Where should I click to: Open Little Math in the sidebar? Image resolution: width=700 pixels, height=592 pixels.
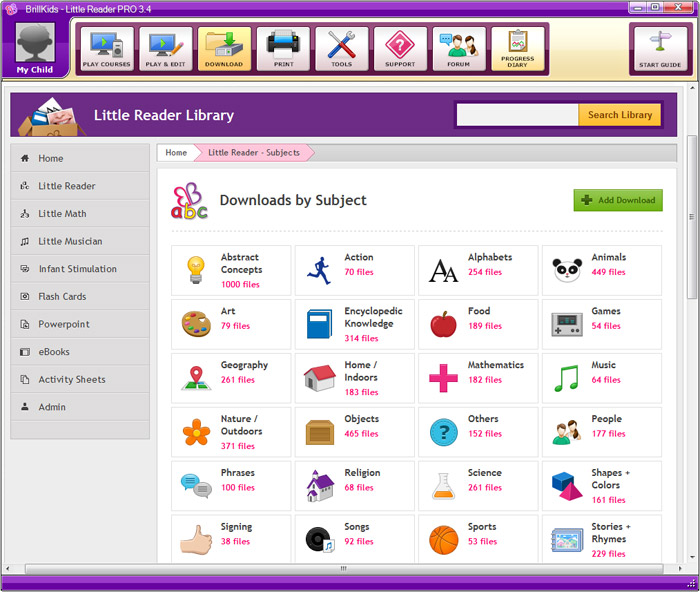[x=80, y=214]
